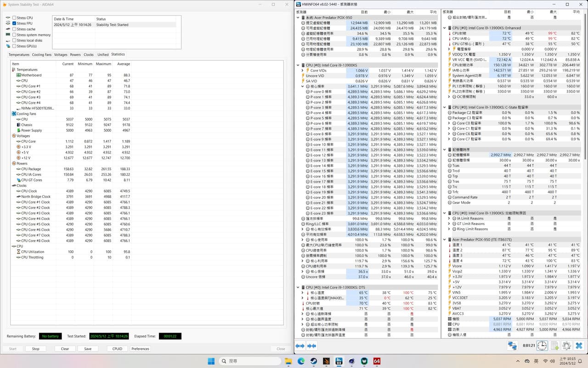Screen dimensions: 588x368
Task: Click HWiNFO collapse columns arrows icon
Action: 311,345
